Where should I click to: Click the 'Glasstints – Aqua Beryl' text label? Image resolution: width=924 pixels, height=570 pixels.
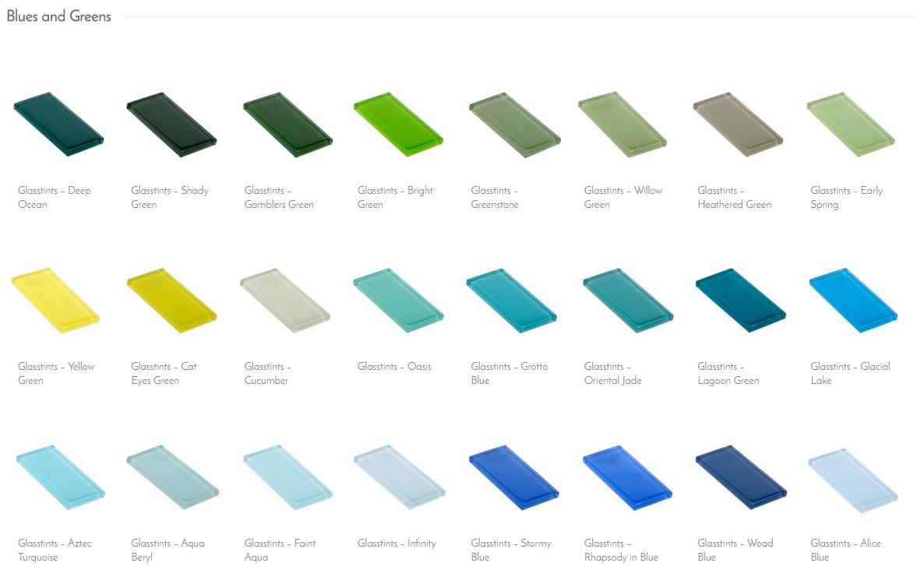(x=168, y=550)
